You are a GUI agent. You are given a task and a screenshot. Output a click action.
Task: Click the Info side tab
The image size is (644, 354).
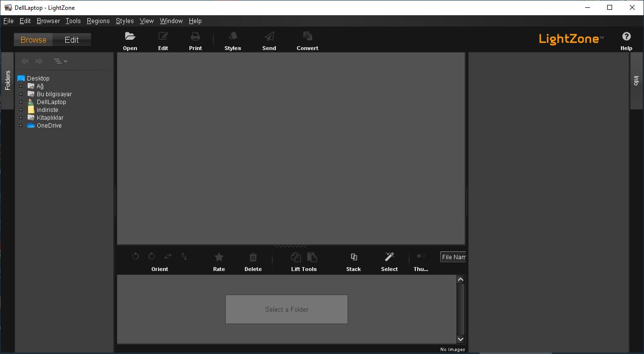pos(636,81)
